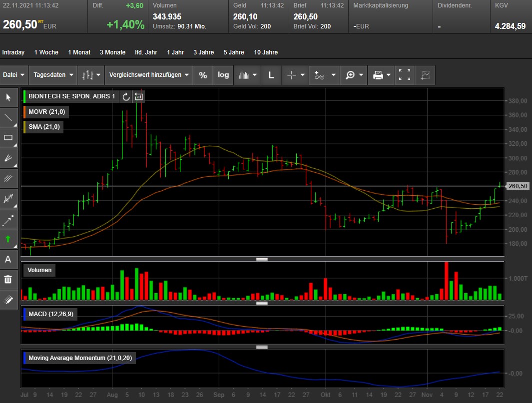Click the MACD (12,26,9) indicator label
The image size is (532, 403).
click(50, 314)
